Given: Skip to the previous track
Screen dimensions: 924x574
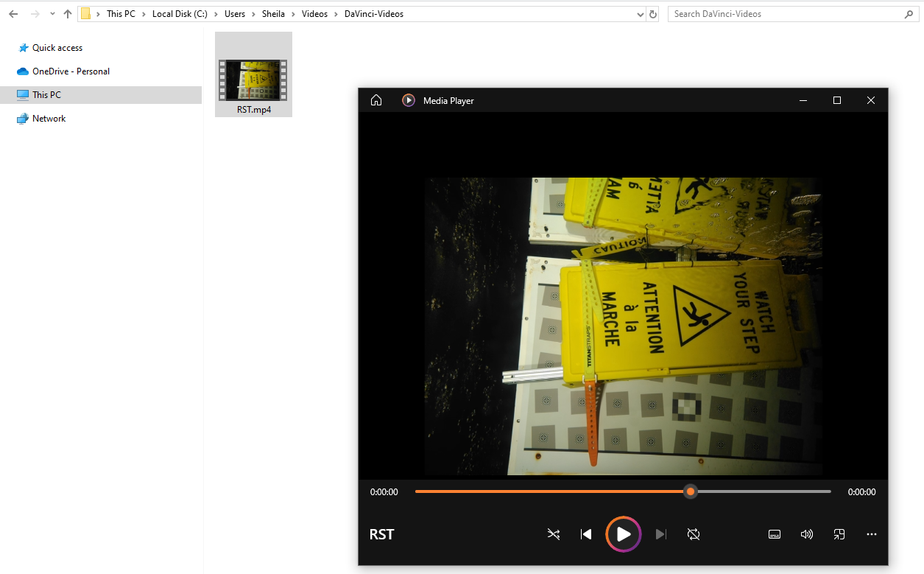Looking at the screenshot, I should pos(586,534).
